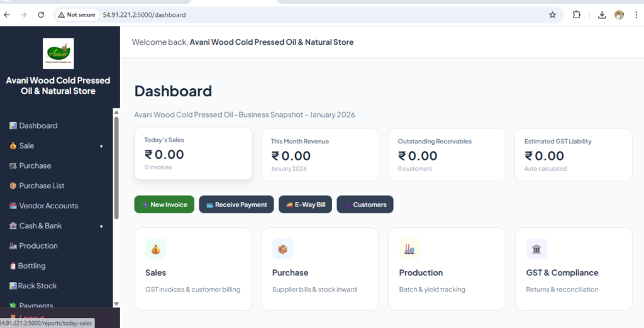The height and width of the screenshot is (328, 644).
Task: Open the Rack Stock sidebar item
Action: pyautogui.click(x=56, y=286)
